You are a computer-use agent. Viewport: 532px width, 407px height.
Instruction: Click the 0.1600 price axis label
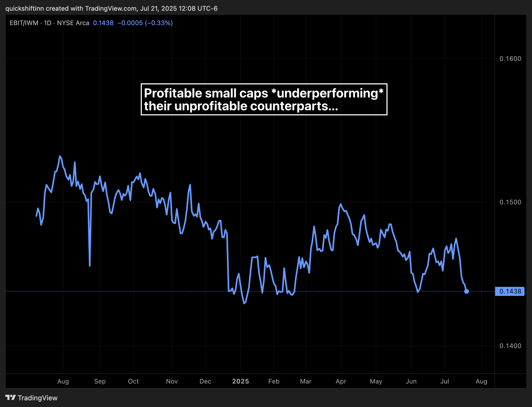(510, 59)
